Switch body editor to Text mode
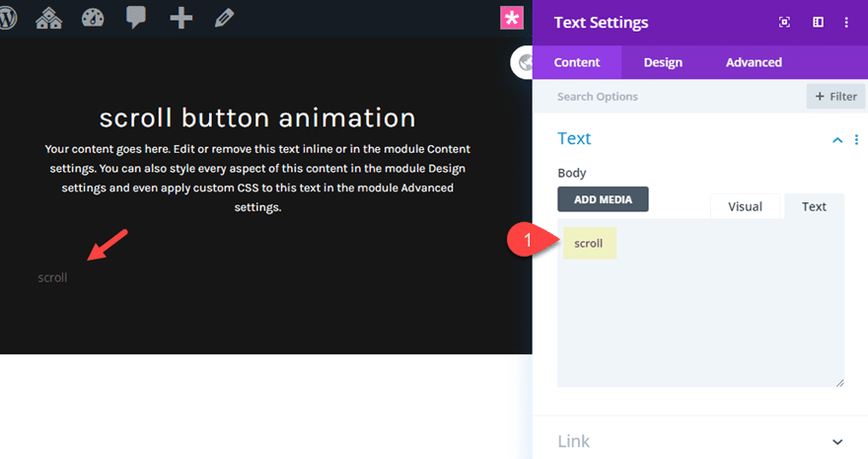Viewport: 868px width, 459px height. coord(814,206)
